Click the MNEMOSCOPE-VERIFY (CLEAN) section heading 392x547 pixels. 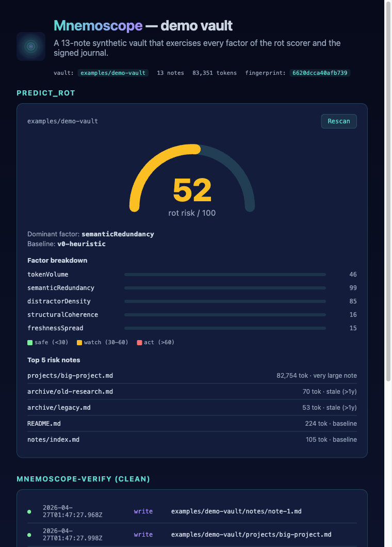pyautogui.click(x=84, y=479)
